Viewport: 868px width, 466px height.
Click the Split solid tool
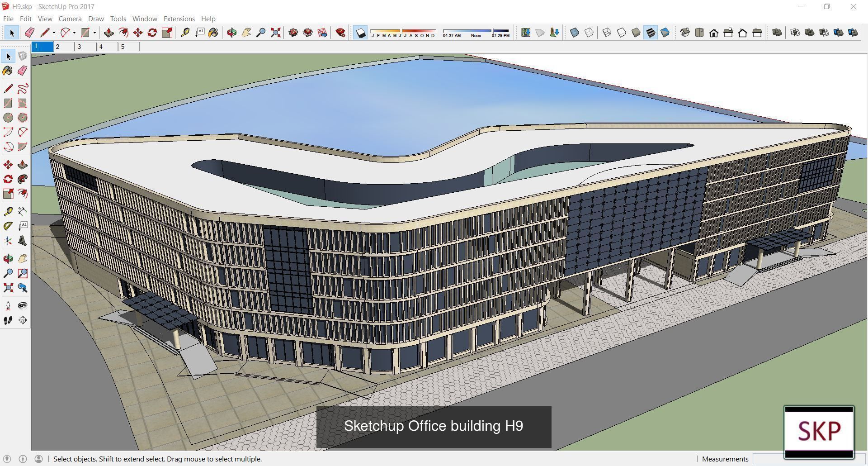tap(853, 33)
